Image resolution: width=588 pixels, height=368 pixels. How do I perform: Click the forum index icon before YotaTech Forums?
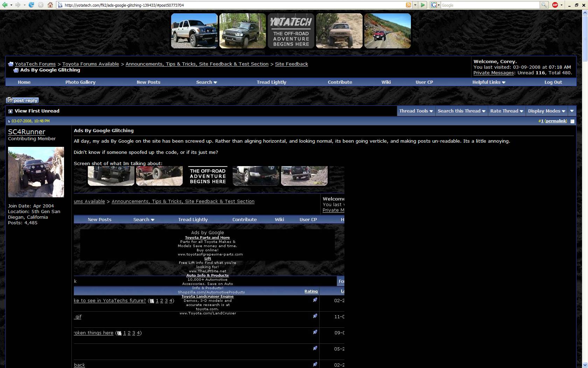[10, 64]
